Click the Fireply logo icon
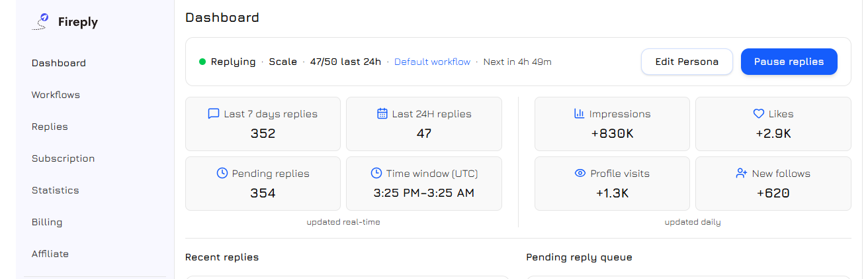The width and height of the screenshot is (868, 279). point(41,22)
